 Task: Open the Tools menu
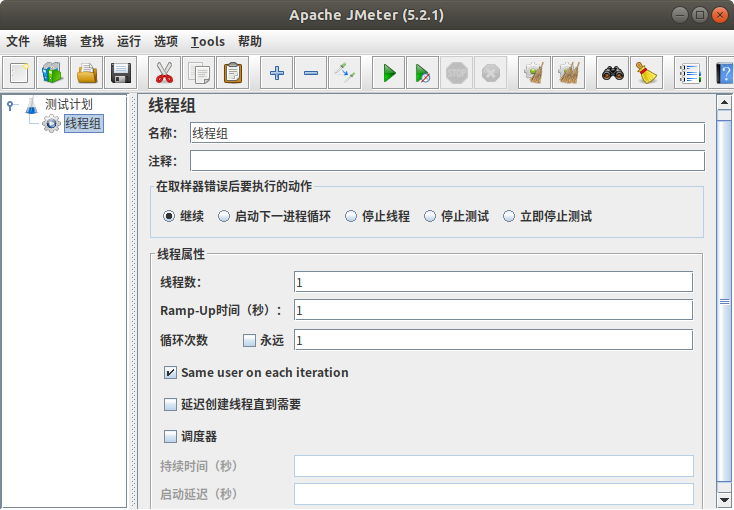pos(208,41)
